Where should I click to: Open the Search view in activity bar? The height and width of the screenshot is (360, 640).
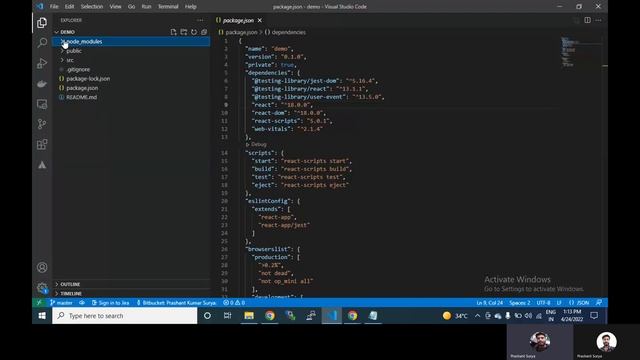pyautogui.click(x=42, y=42)
